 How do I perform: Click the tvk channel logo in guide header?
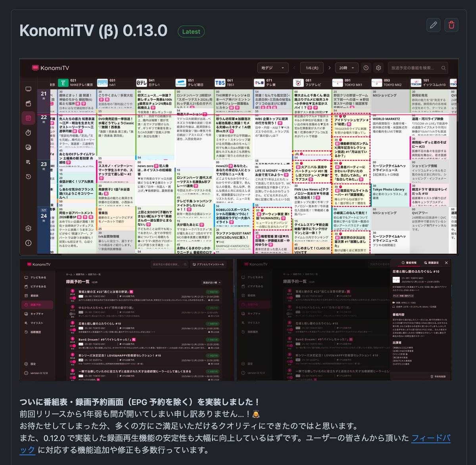point(102,83)
